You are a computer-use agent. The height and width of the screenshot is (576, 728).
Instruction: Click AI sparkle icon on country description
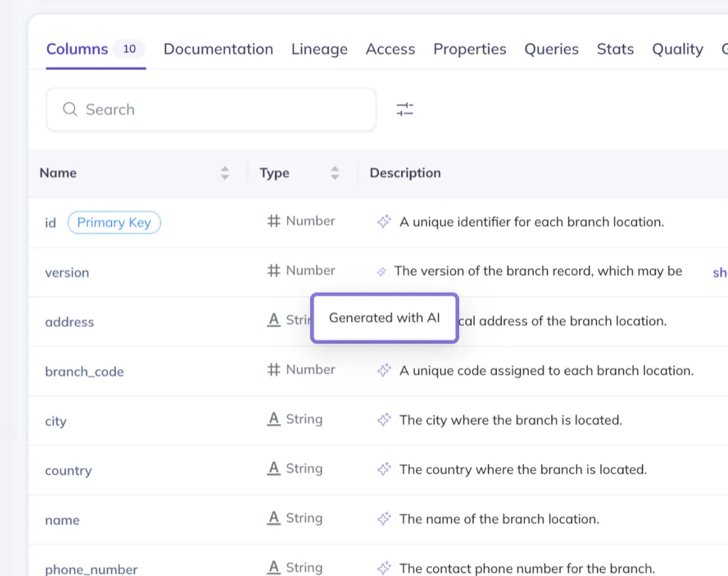click(x=384, y=469)
